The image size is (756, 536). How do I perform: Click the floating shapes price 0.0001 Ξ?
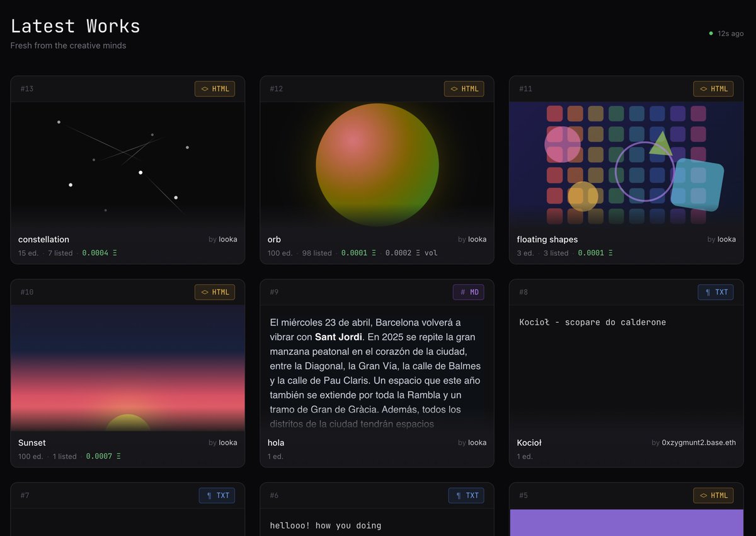click(x=595, y=253)
